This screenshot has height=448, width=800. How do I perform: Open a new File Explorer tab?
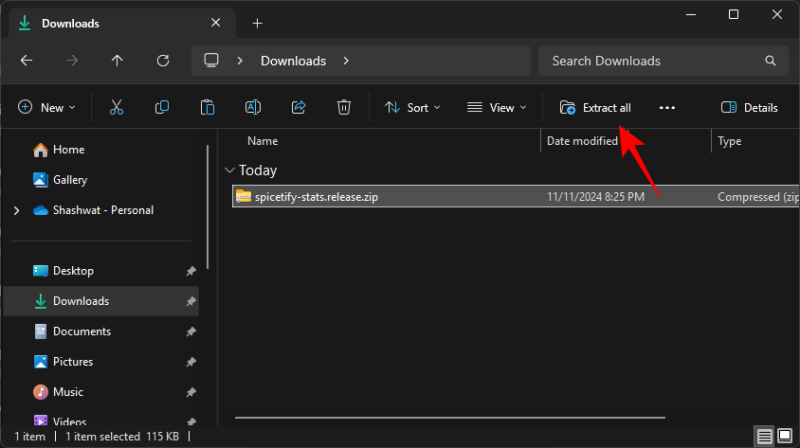click(x=257, y=23)
